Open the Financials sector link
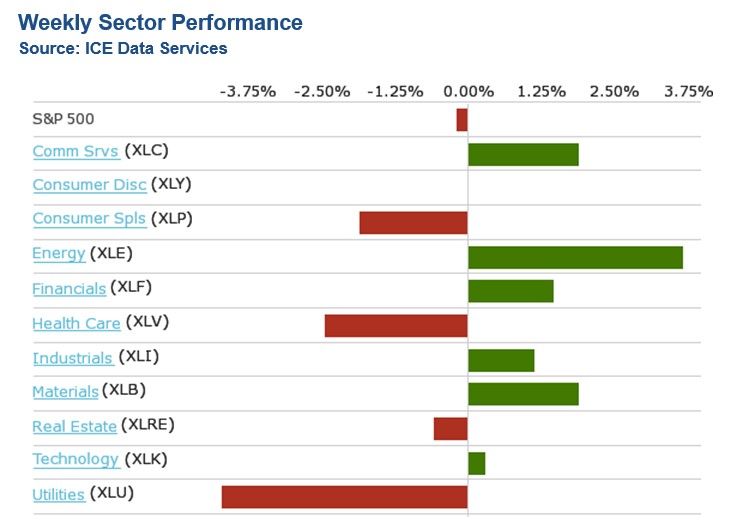The width and height of the screenshot is (737, 530). pos(69,288)
